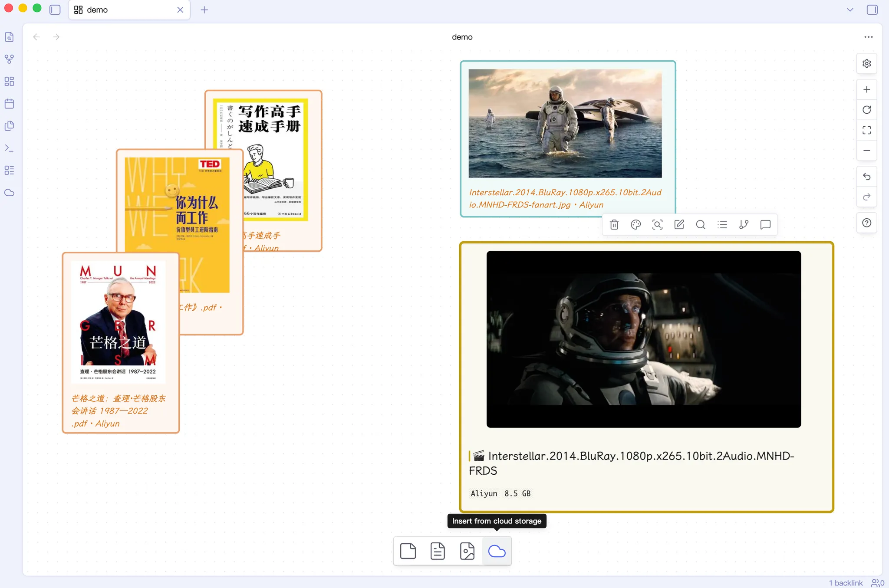Open a new tab
The width and height of the screenshot is (889, 588).
[204, 10]
